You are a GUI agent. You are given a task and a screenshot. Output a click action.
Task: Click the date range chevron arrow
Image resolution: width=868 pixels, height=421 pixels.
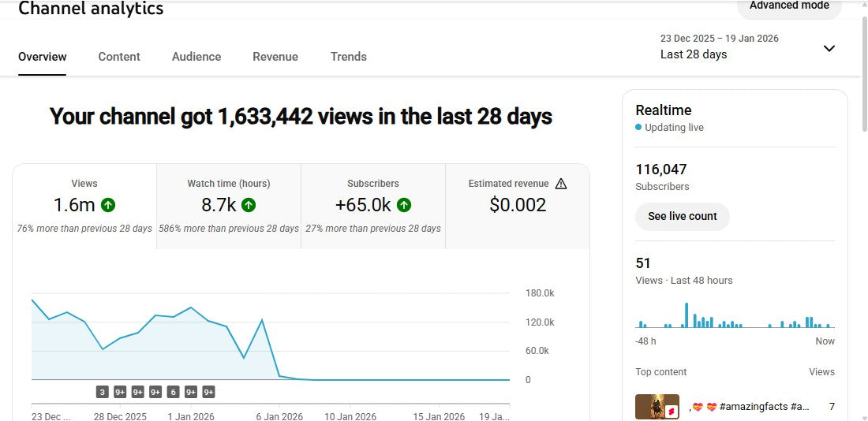point(829,48)
